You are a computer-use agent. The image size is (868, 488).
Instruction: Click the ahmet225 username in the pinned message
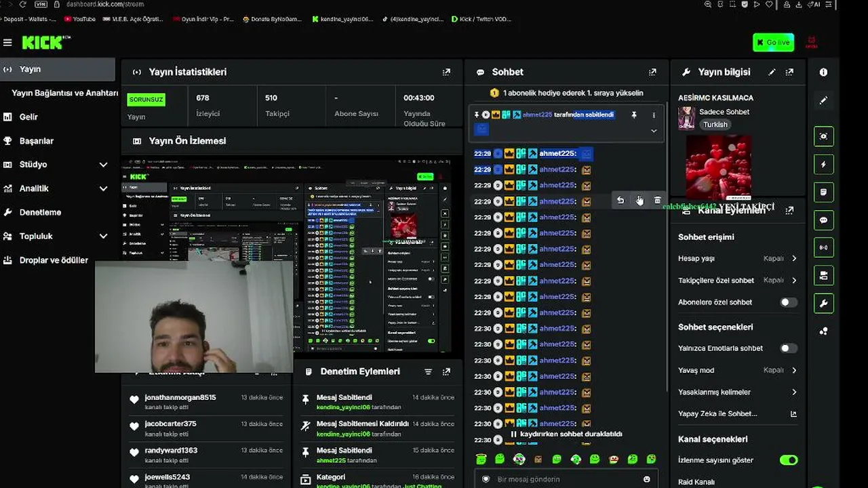pyautogui.click(x=537, y=115)
